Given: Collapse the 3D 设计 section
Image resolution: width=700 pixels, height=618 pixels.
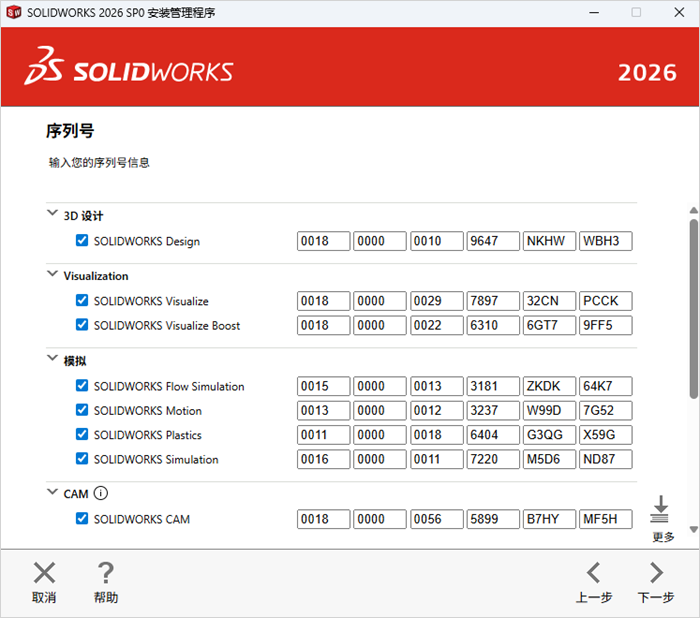Looking at the screenshot, I should tap(52, 213).
